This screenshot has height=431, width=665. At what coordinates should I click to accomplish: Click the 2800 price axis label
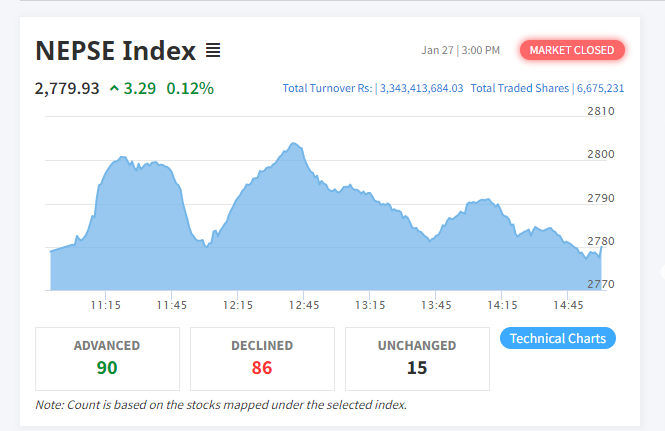[600, 154]
